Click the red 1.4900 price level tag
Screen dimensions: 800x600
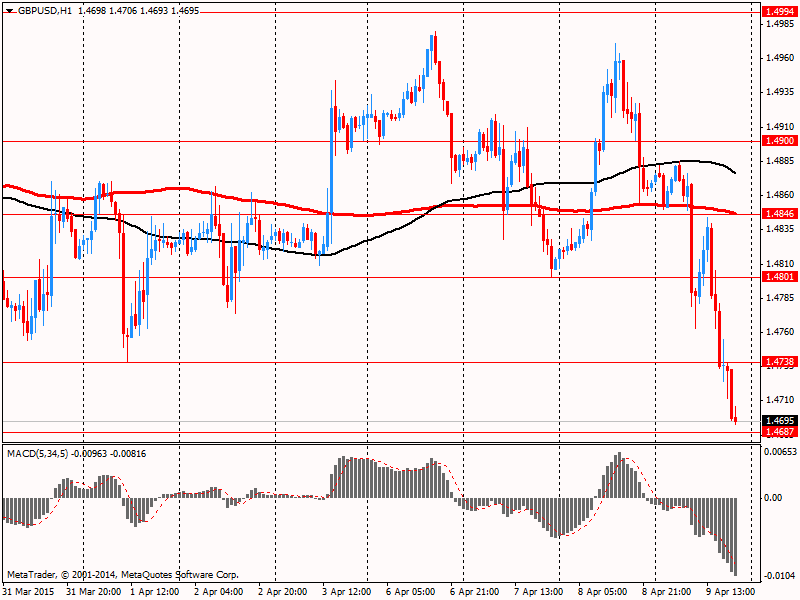point(780,140)
